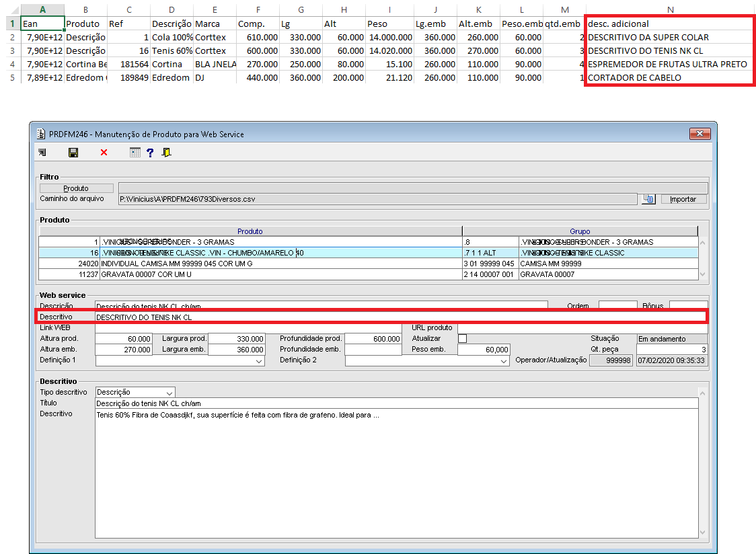The width and height of the screenshot is (756, 554).
Task: Toggle the Atualizar checkbox
Action: point(462,338)
